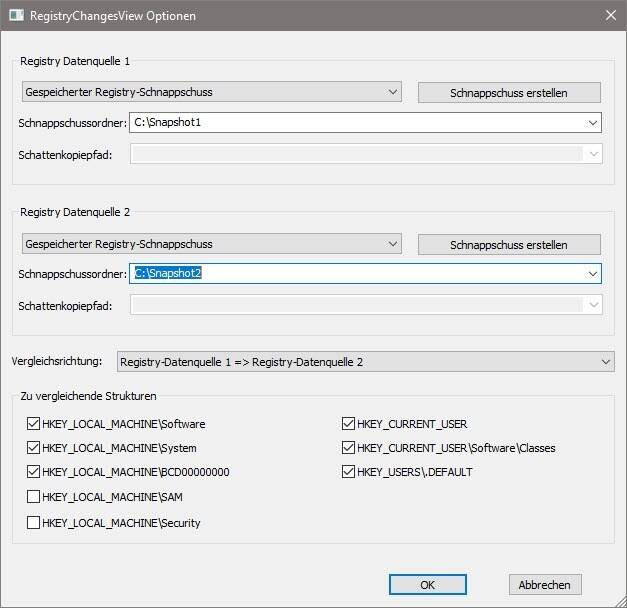Expand the Vergleichsrichtung dropdown

click(365, 361)
